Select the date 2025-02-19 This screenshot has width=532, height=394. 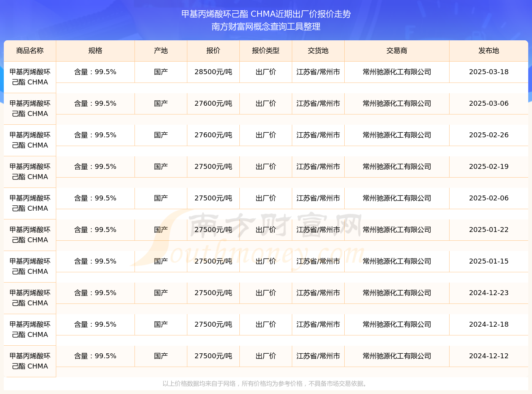click(x=489, y=167)
